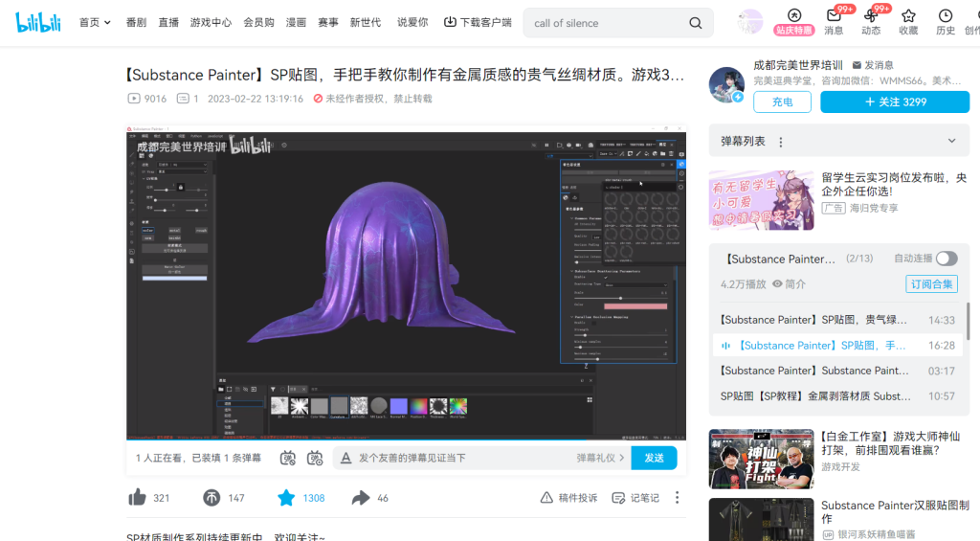Image resolution: width=980 pixels, height=541 pixels.
Task: Open danmaku text style A icon
Action: 345,458
